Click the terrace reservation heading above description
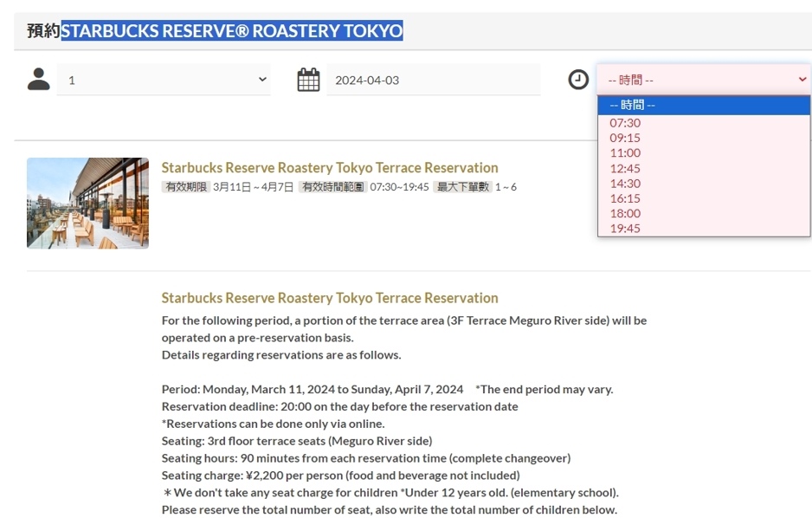This screenshot has height=518, width=812. tap(330, 298)
